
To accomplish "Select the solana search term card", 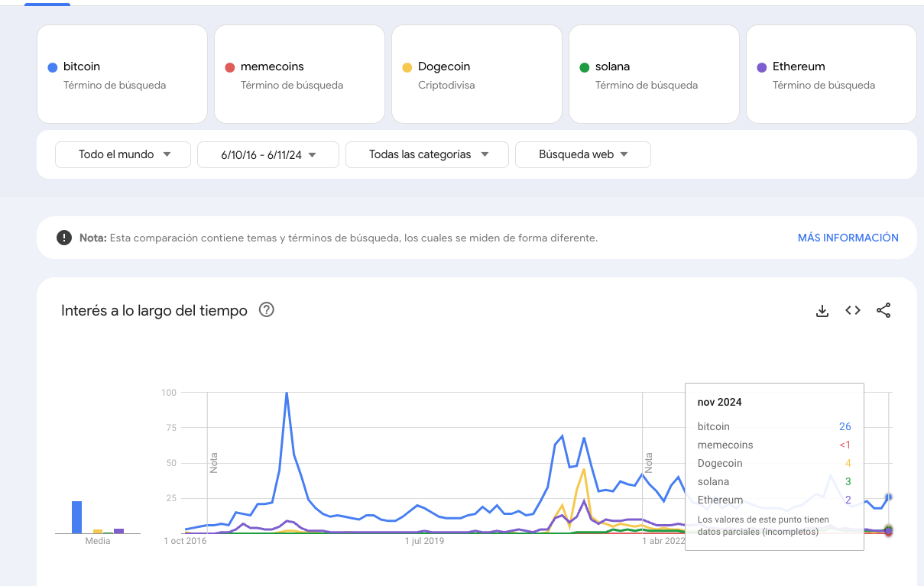I will click(x=654, y=74).
